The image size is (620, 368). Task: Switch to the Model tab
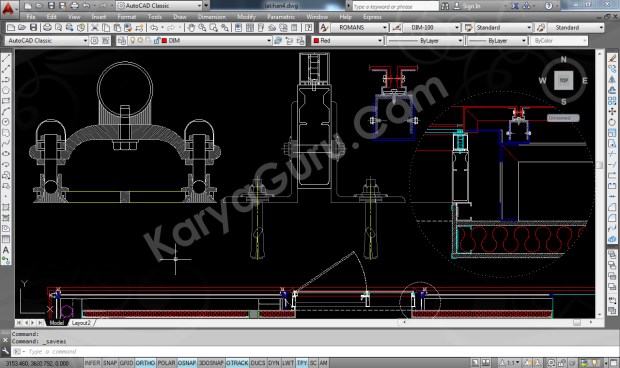[57, 323]
